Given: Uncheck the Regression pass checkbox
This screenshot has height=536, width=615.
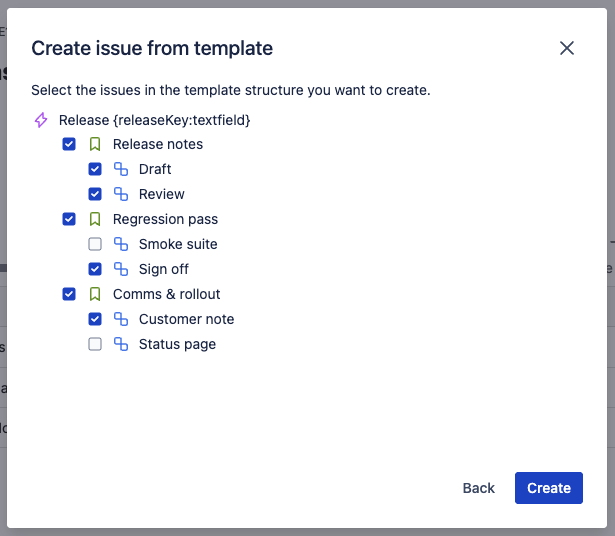Looking at the screenshot, I should 69,219.
